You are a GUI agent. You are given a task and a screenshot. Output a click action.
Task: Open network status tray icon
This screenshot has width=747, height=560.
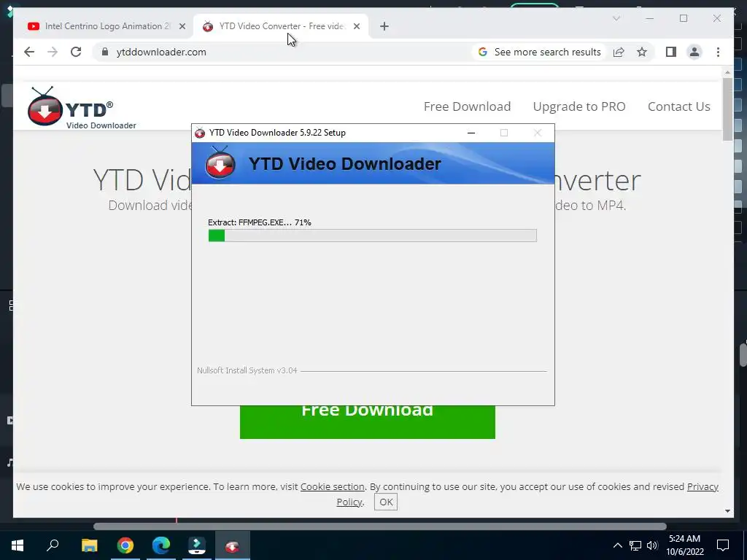pyautogui.click(x=635, y=545)
